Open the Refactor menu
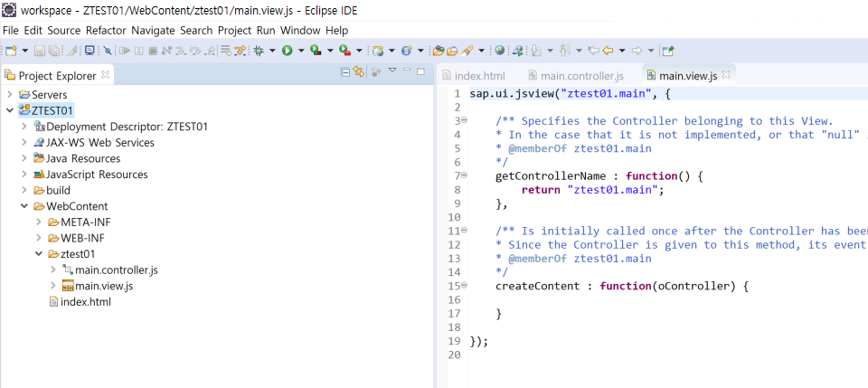This screenshot has height=388, width=868. point(107,31)
